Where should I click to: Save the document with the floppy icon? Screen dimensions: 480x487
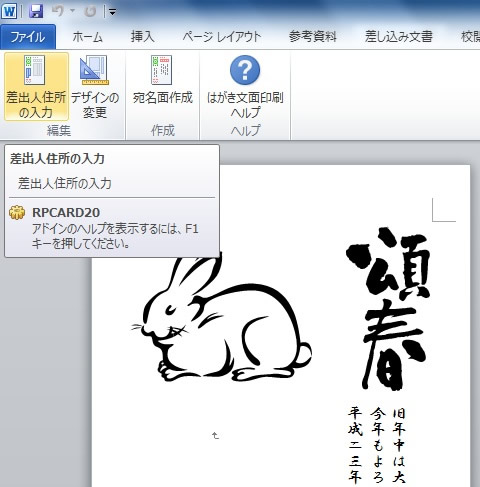(36, 11)
